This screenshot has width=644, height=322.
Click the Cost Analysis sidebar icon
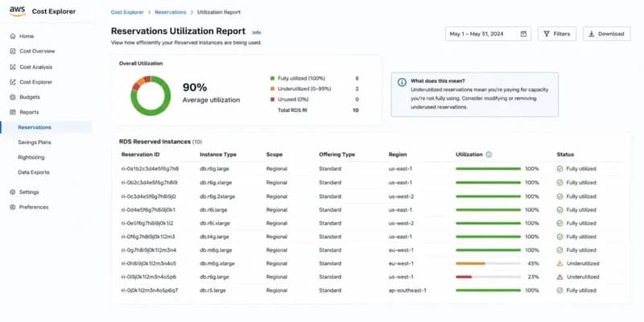point(13,67)
